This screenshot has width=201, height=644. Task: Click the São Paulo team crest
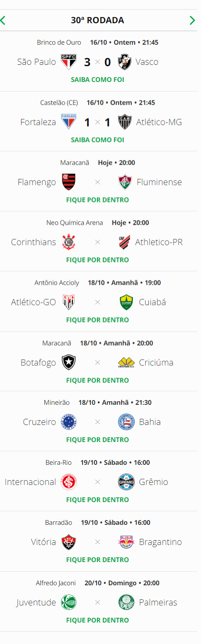click(x=69, y=62)
